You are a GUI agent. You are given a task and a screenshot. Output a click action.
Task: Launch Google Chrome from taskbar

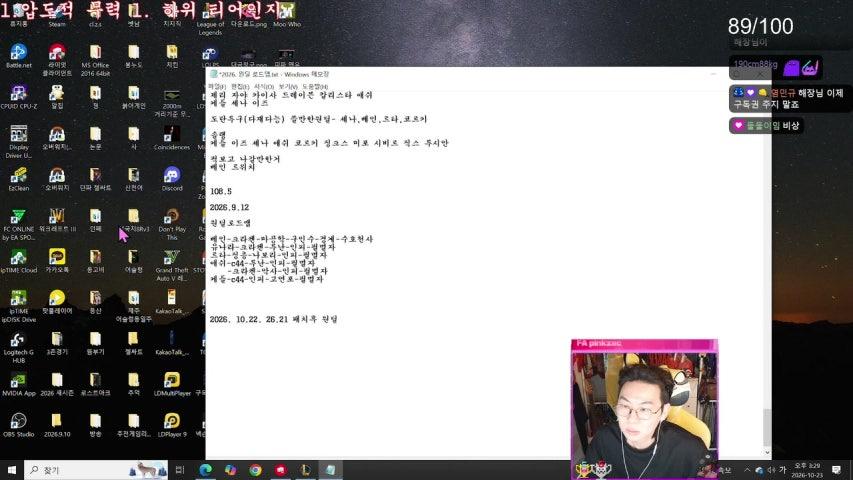tap(255, 470)
